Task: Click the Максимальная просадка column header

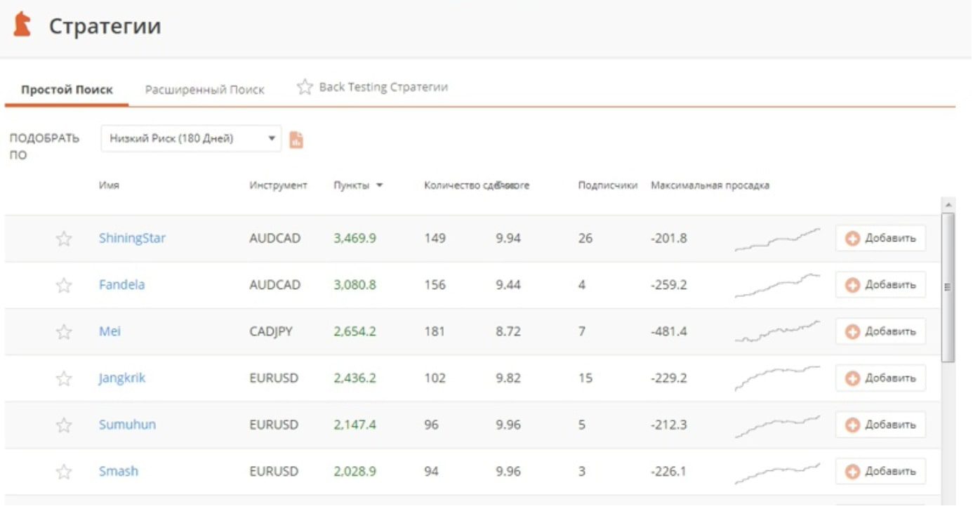Action: coord(710,185)
